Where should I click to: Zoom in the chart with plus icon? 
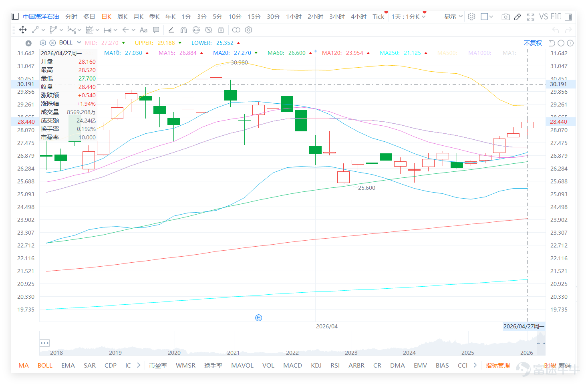click(570, 43)
